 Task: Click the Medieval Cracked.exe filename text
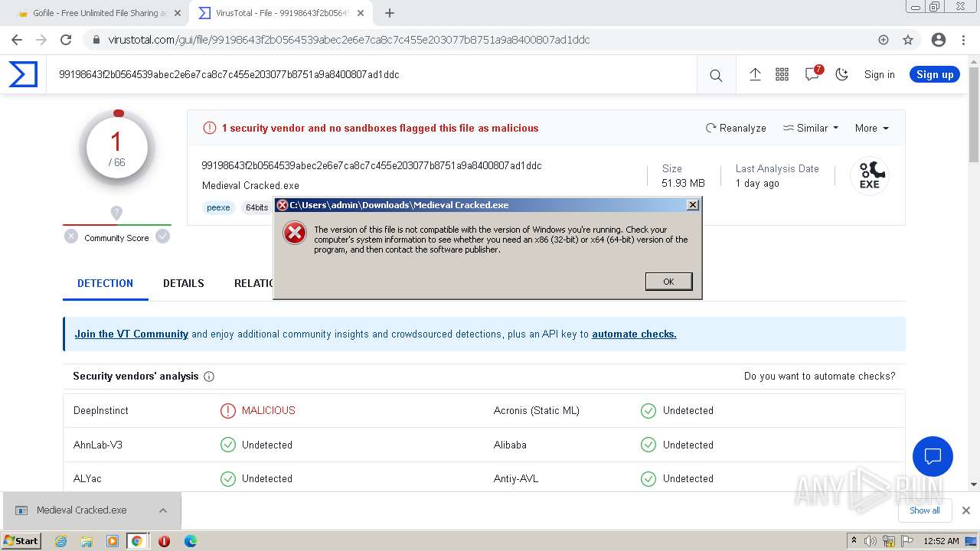250,185
